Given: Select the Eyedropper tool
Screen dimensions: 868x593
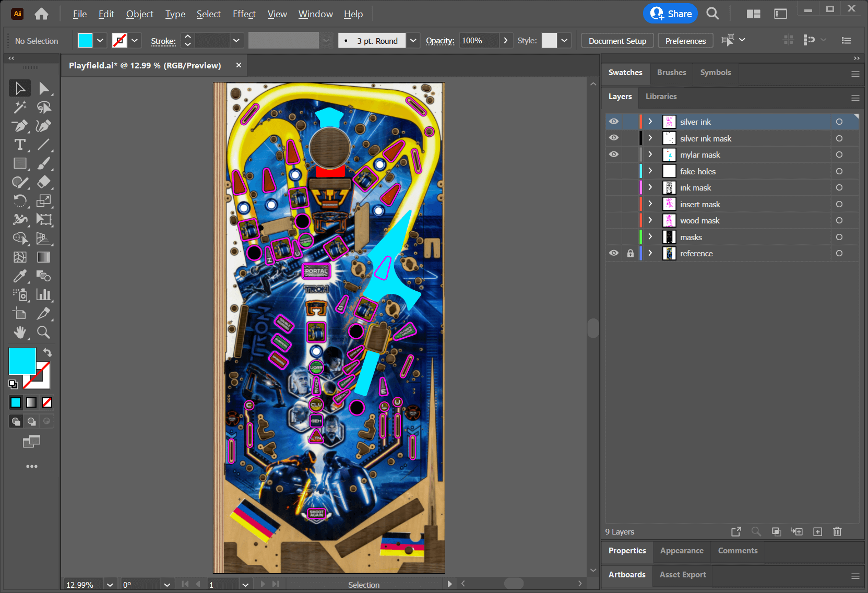Looking at the screenshot, I should [20, 276].
